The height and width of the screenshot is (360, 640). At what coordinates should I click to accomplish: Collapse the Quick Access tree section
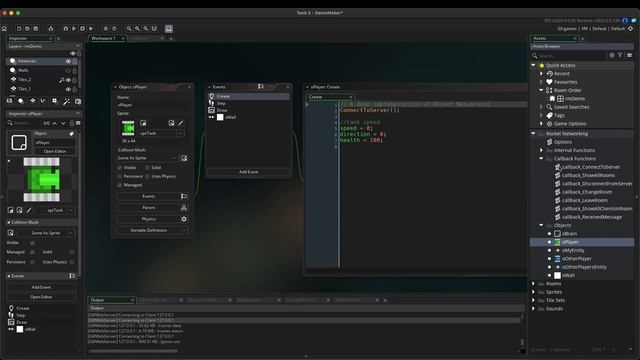coord(533,65)
